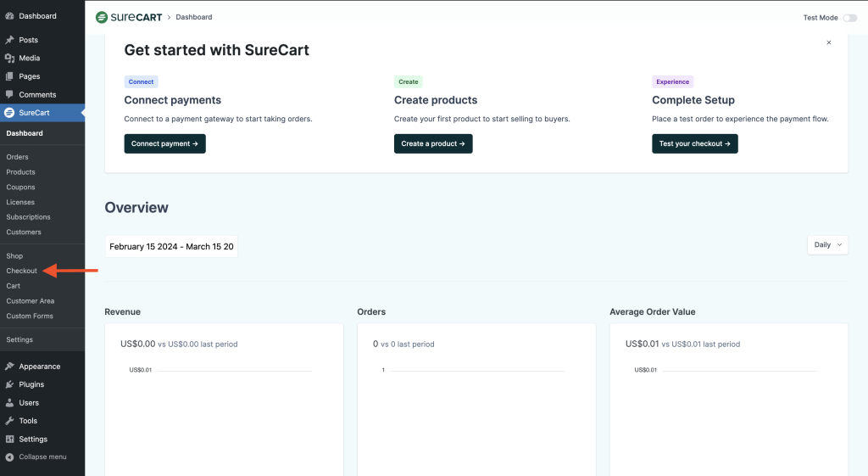Open Licenses in the SureCart submenu
The width and height of the screenshot is (868, 476).
pos(20,202)
